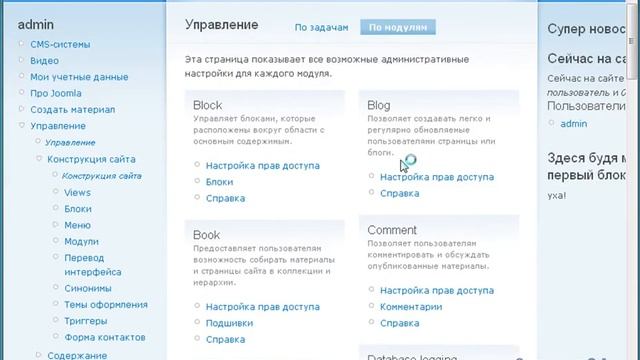The image size is (640, 360).
Task: Click the Block module heading
Action: click(207, 105)
